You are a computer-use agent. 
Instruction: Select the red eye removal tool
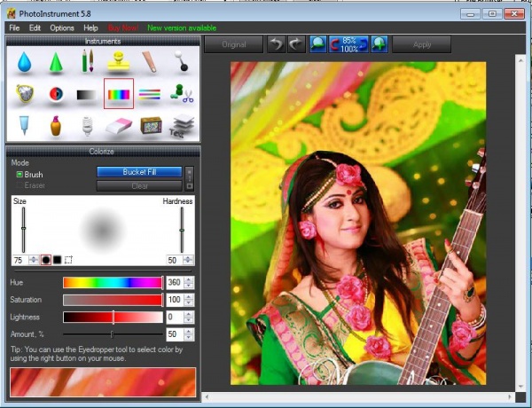[x=56, y=94]
